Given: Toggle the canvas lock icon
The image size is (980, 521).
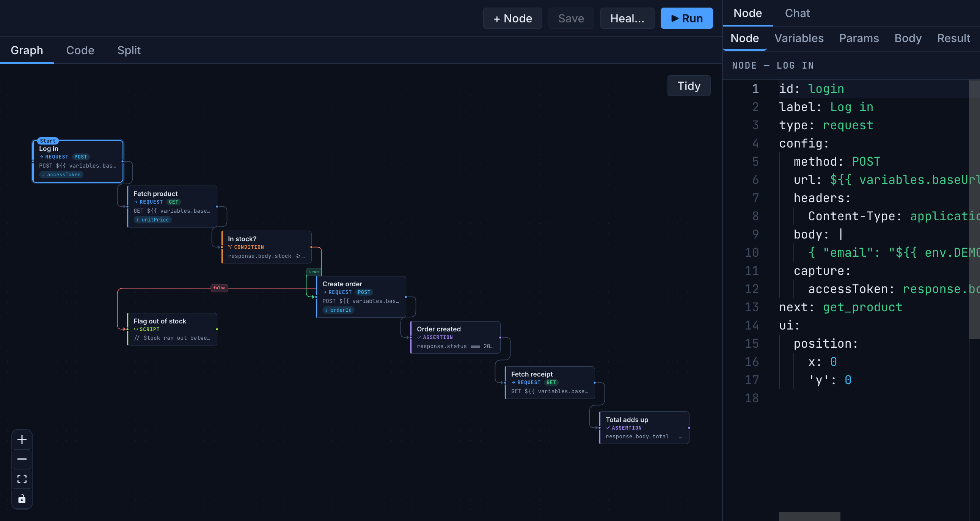Looking at the screenshot, I should (x=22, y=499).
